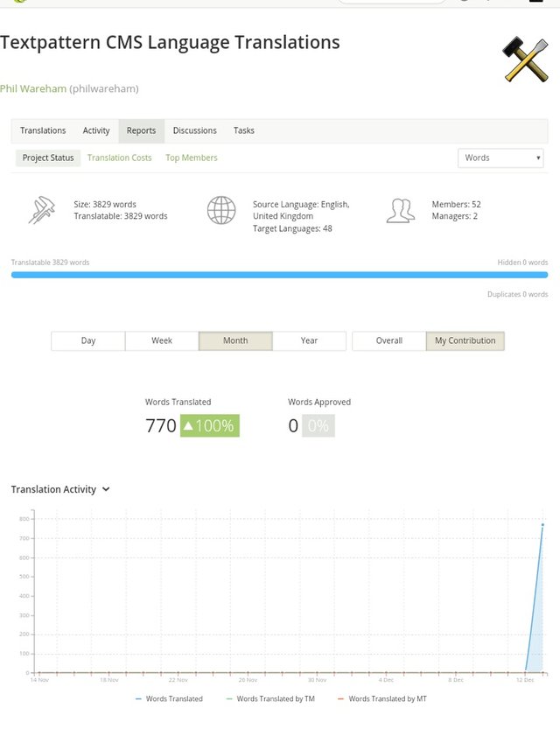Click the members people icon
The height and width of the screenshot is (750, 560).
click(x=400, y=210)
